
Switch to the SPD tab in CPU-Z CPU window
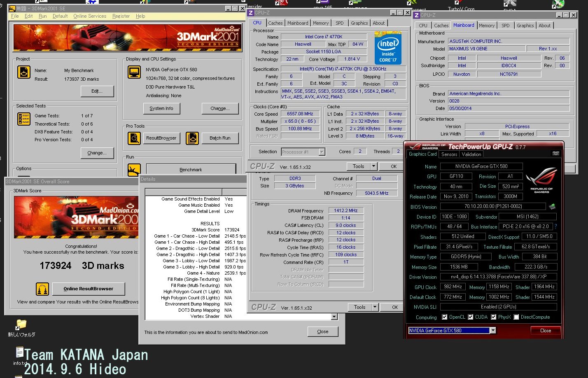(340, 23)
